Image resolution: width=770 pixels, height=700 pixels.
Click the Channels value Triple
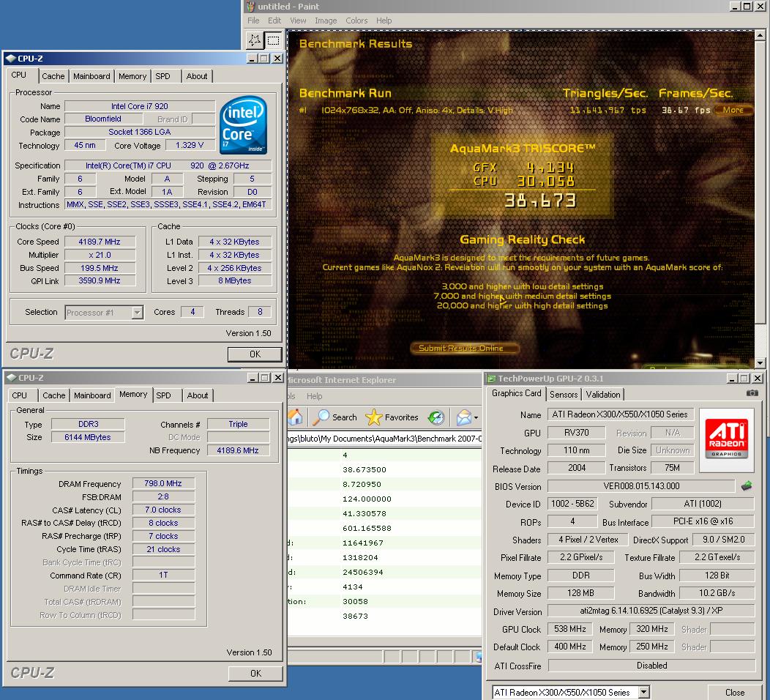(x=238, y=424)
